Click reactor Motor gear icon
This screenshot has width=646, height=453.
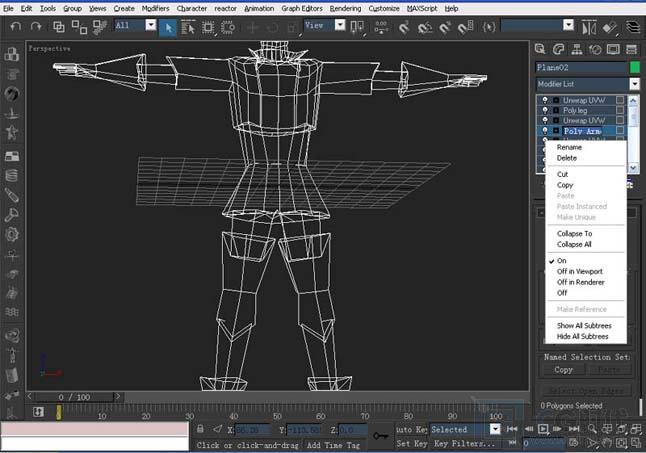[12, 234]
